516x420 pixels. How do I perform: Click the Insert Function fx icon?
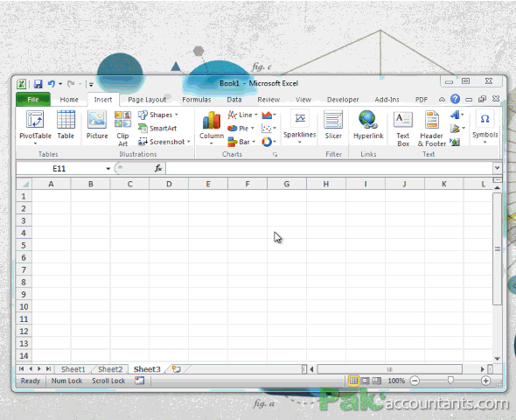(158, 168)
